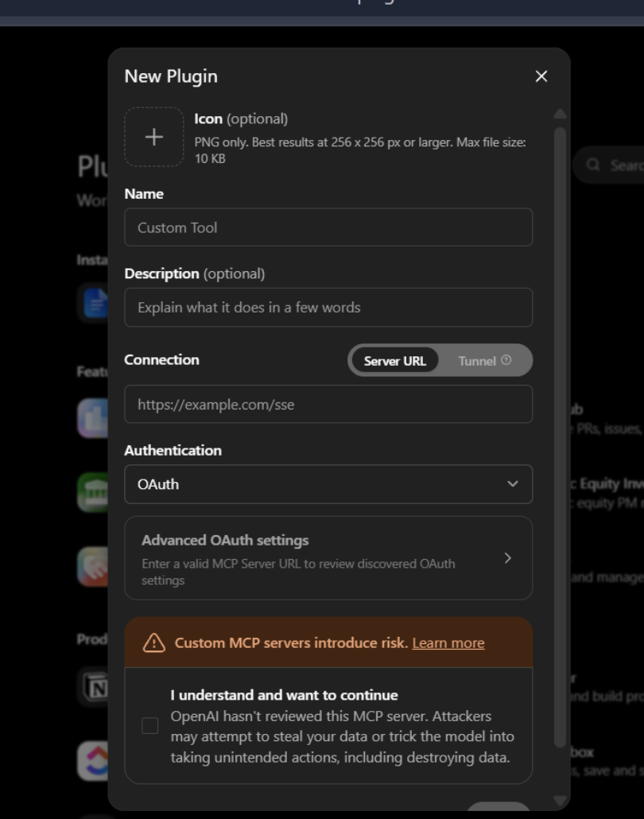This screenshot has width=644, height=819.
Task: Expand Advanced OAuth settings
Action: pyautogui.click(x=328, y=558)
